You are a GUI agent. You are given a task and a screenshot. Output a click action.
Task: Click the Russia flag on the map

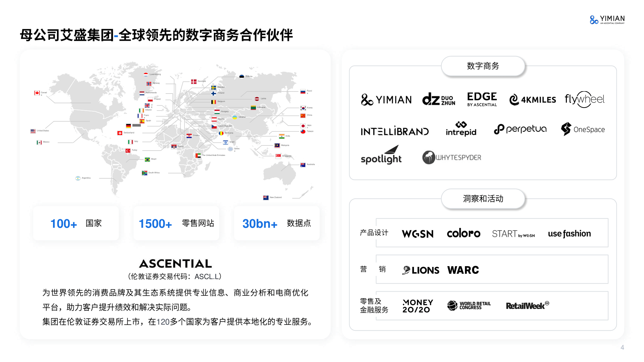(x=303, y=92)
